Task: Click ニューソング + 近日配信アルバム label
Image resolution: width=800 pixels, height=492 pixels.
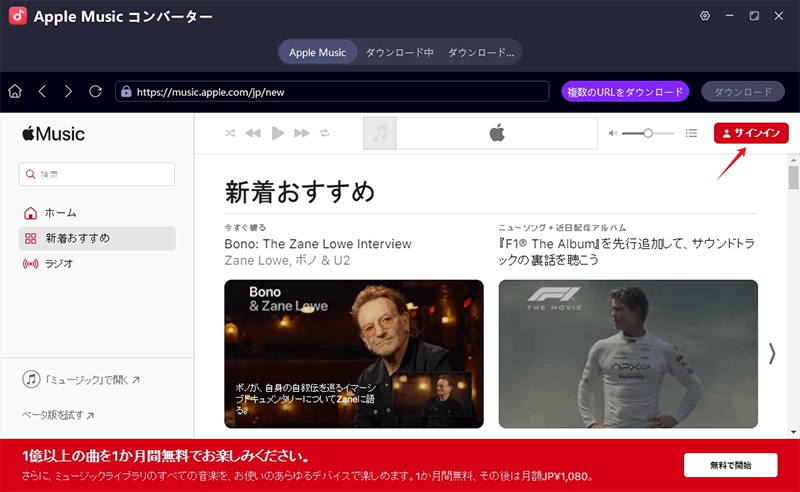Action: pos(562,228)
